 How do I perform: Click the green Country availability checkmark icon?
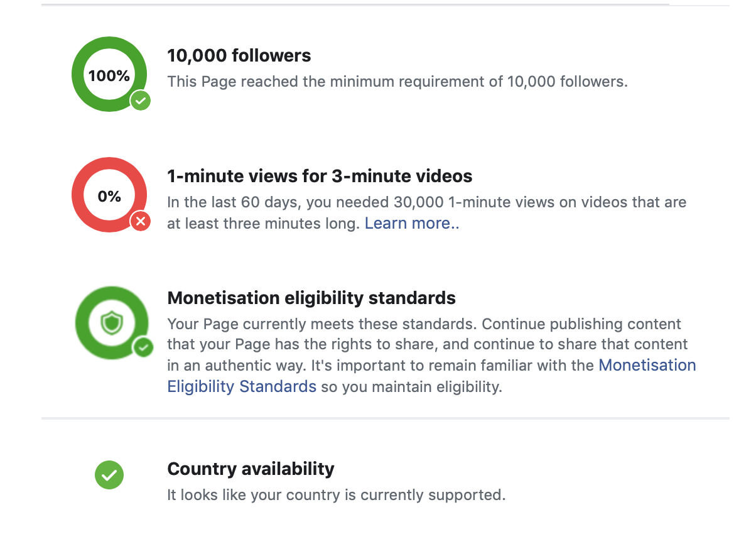point(109,475)
